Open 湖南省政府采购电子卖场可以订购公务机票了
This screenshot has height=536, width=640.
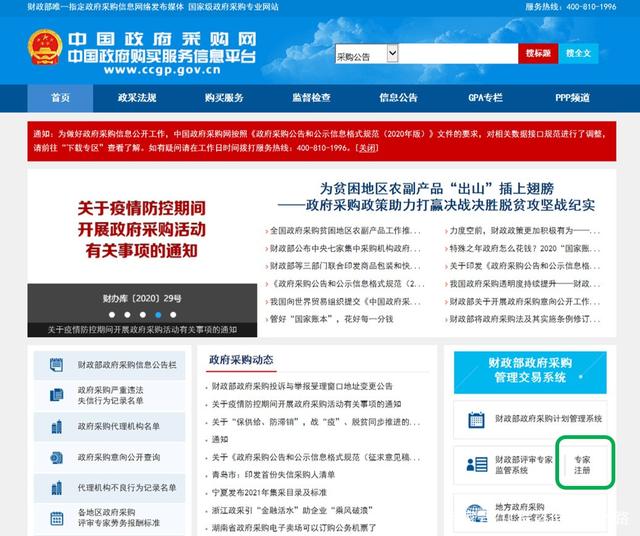click(x=293, y=528)
